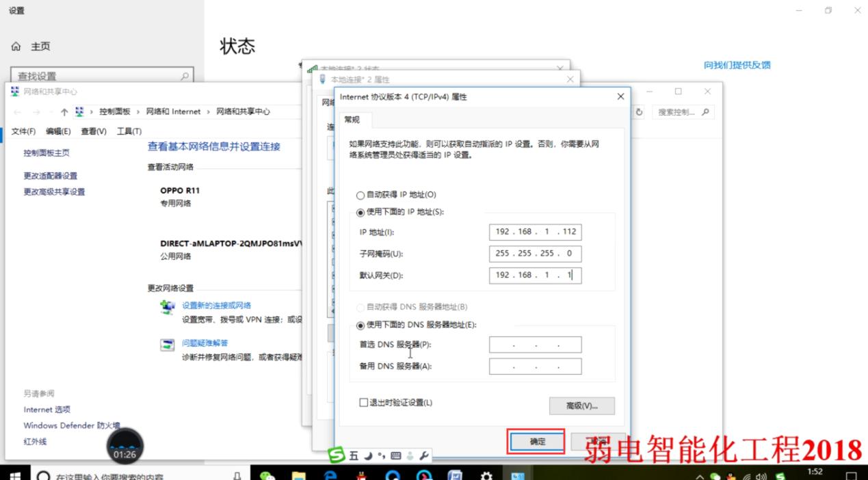
Task: Open Sogou input settings via wrench icon
Action: 425,454
